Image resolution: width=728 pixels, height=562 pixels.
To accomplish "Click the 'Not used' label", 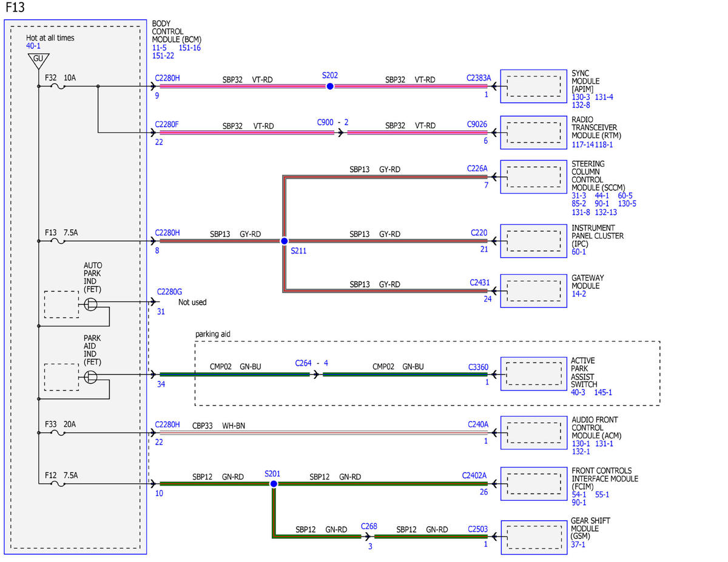I will 192,302.
